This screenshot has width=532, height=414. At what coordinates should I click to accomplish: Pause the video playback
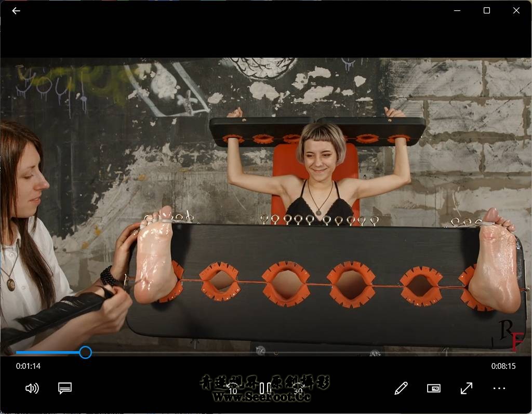265,388
